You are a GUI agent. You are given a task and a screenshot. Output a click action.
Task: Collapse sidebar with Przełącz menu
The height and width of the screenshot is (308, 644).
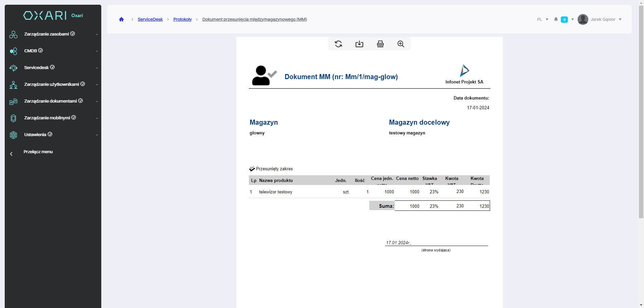click(38, 152)
